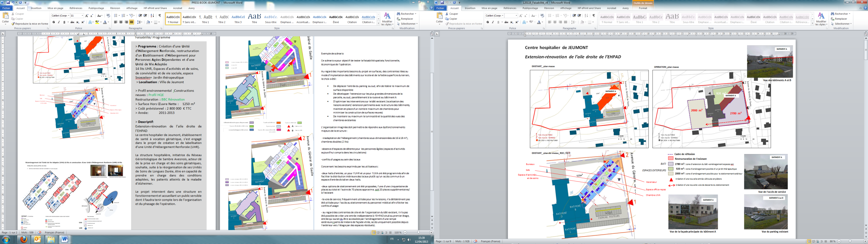This screenshot has height=244, width=868.
Task: Open Firefox from the Windows taskbar
Action: (24, 239)
